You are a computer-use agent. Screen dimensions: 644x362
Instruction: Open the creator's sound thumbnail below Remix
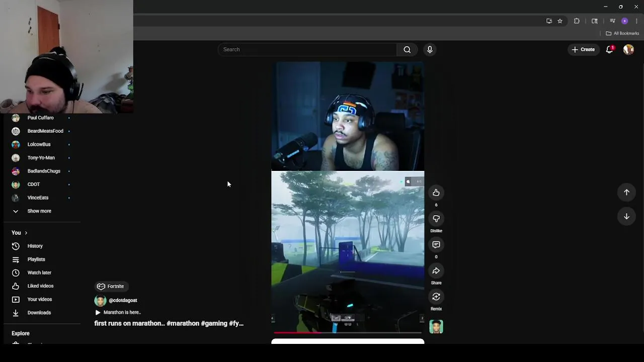pos(436,327)
